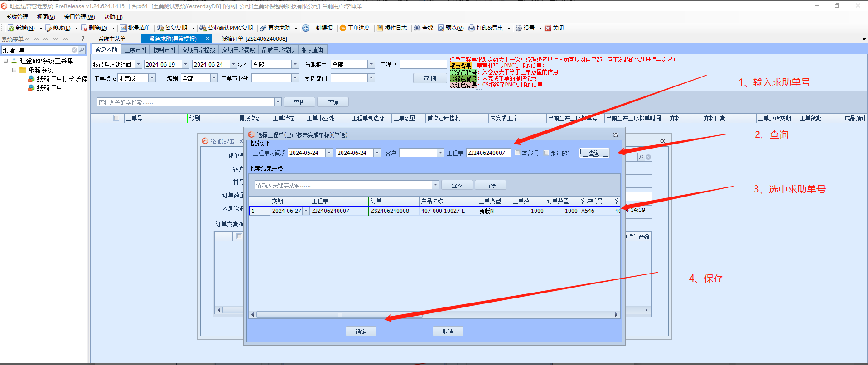
Task: Select result row ZJ2406240007
Action: (434, 211)
